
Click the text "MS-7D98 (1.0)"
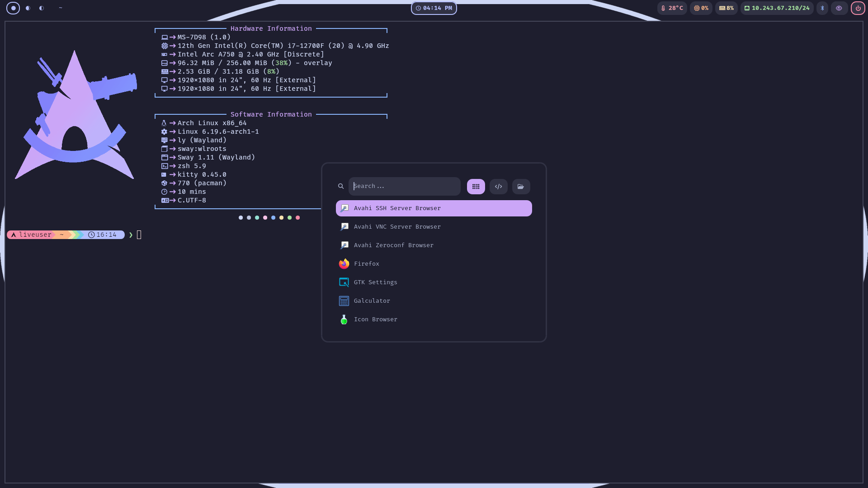[x=204, y=38]
